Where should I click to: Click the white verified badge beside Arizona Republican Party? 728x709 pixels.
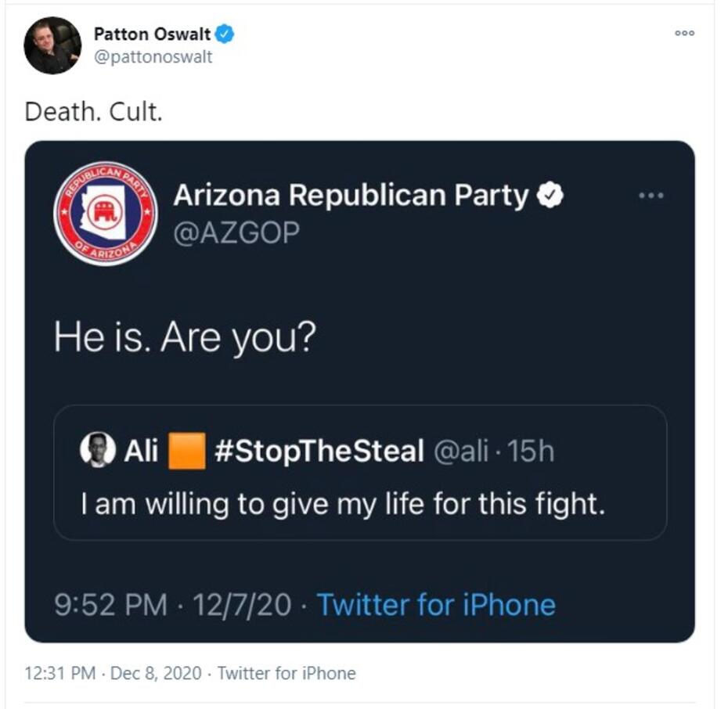click(x=552, y=196)
